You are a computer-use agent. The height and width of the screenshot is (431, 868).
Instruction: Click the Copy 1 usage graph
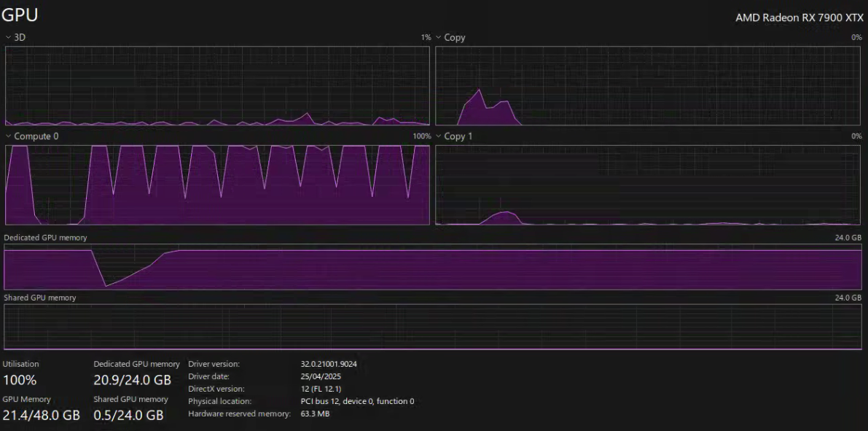pyautogui.click(x=648, y=185)
